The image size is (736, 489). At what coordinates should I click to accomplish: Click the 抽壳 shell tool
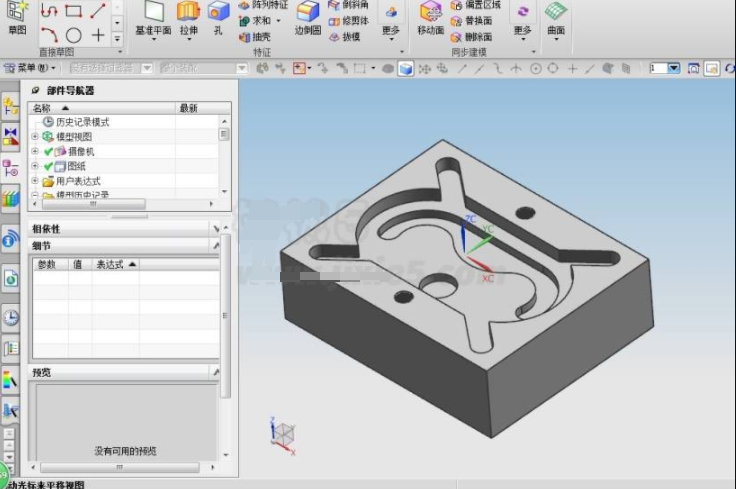255,37
